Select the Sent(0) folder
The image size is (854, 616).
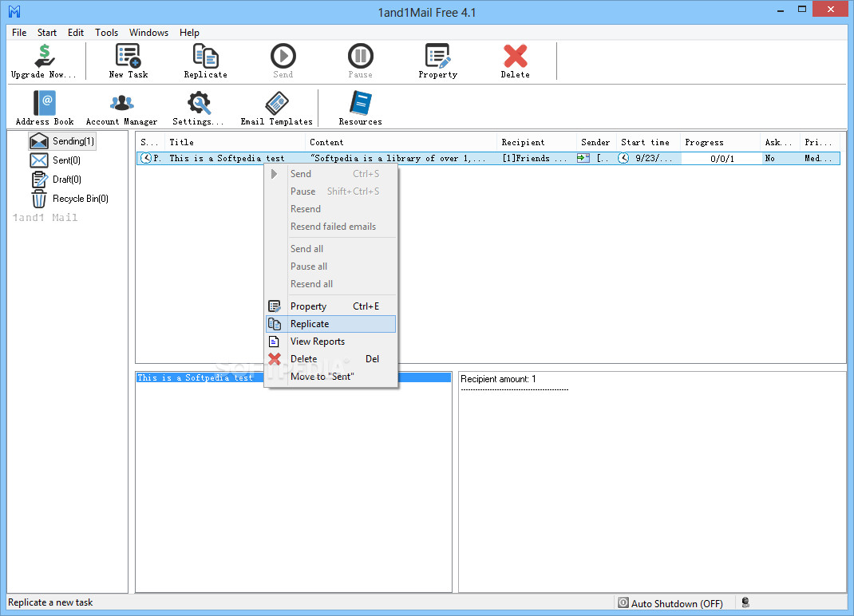56,160
